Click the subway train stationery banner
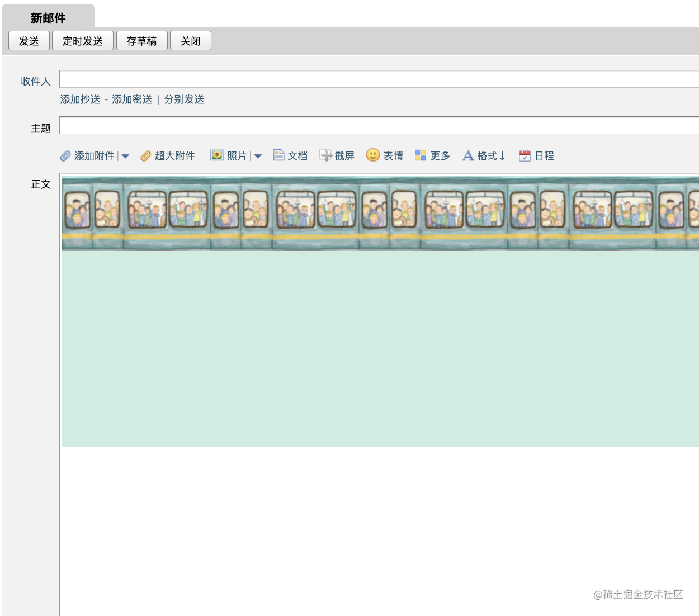 (x=380, y=213)
